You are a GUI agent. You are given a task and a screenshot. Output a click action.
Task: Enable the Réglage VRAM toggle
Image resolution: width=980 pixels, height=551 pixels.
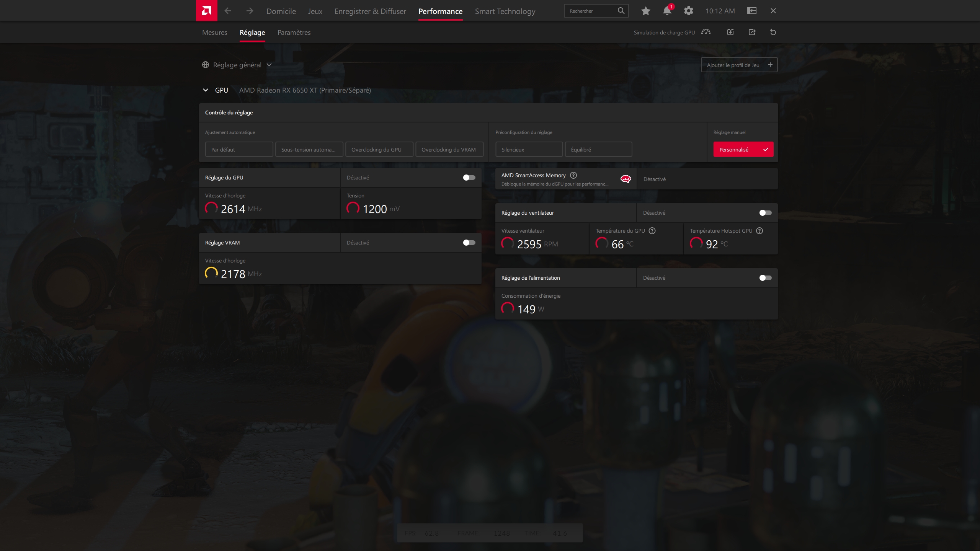pos(469,243)
